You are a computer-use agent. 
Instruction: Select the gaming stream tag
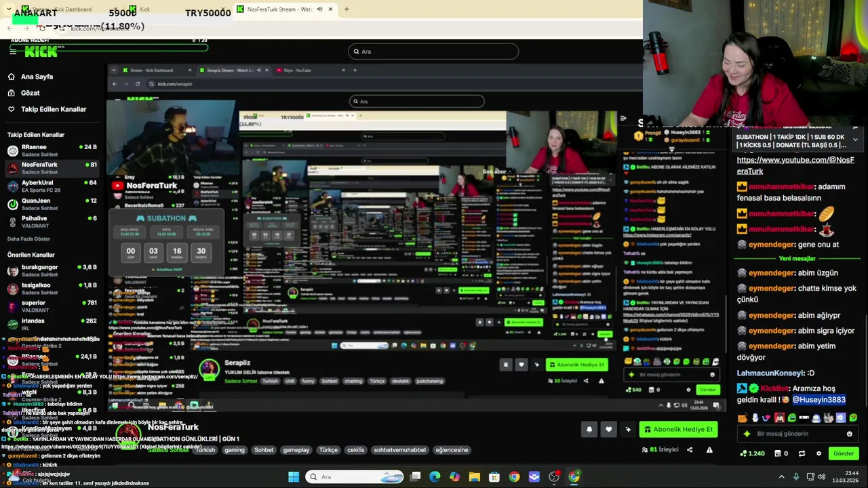coord(234,450)
